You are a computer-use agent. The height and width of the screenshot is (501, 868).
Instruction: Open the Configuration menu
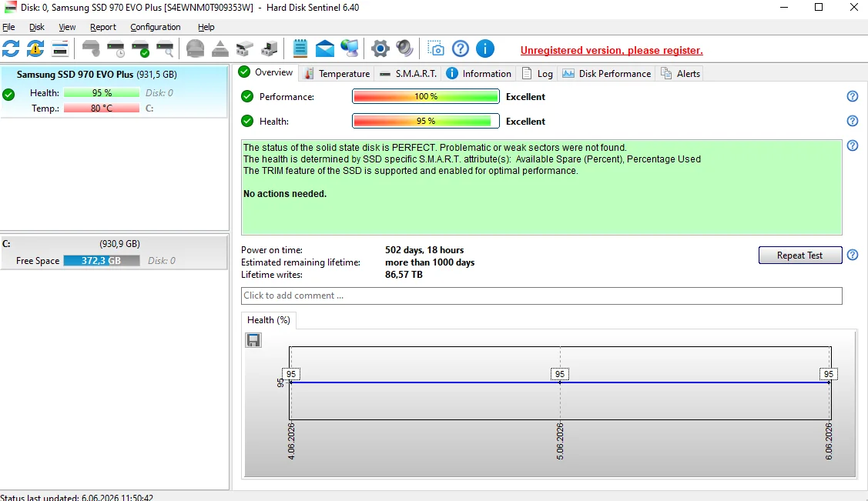point(156,27)
